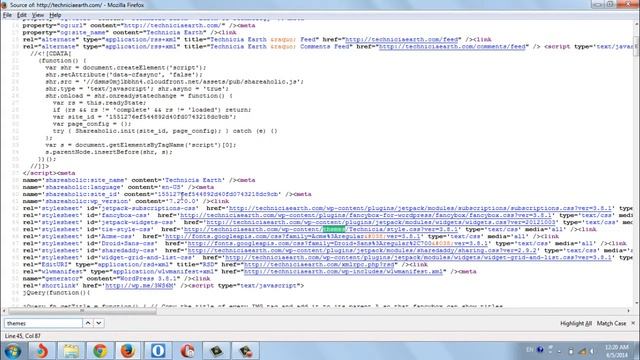The height and width of the screenshot is (360, 640).
Task: Toggle Highlight All in find bar
Action: tap(576, 323)
